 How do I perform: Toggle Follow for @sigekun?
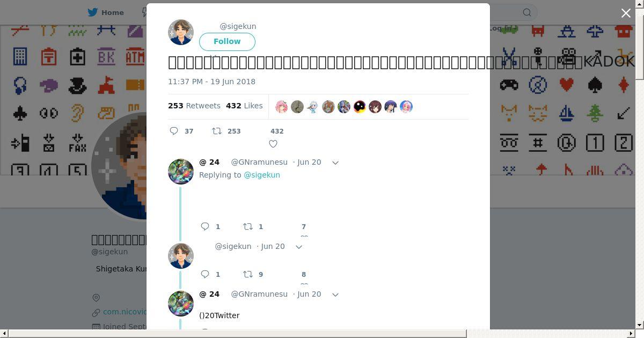point(227,41)
